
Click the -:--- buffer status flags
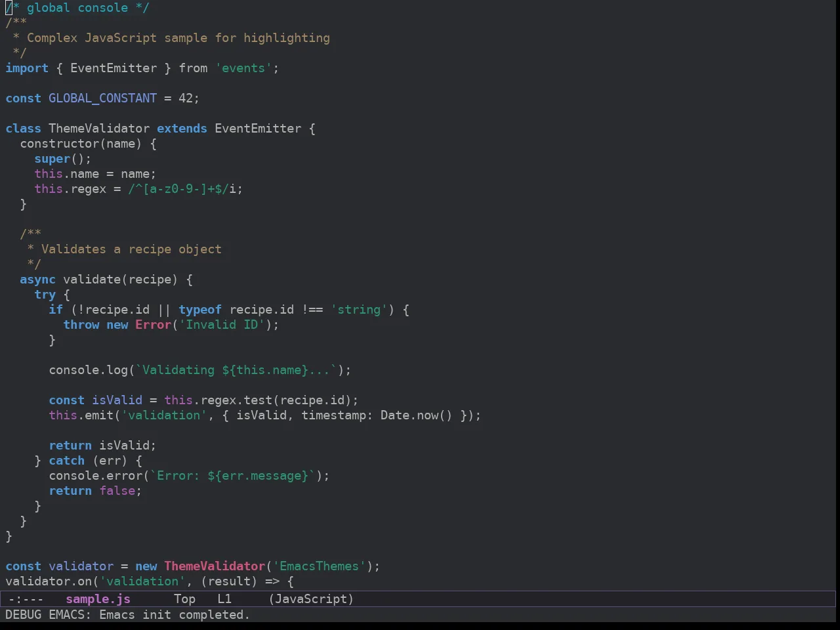(x=26, y=598)
